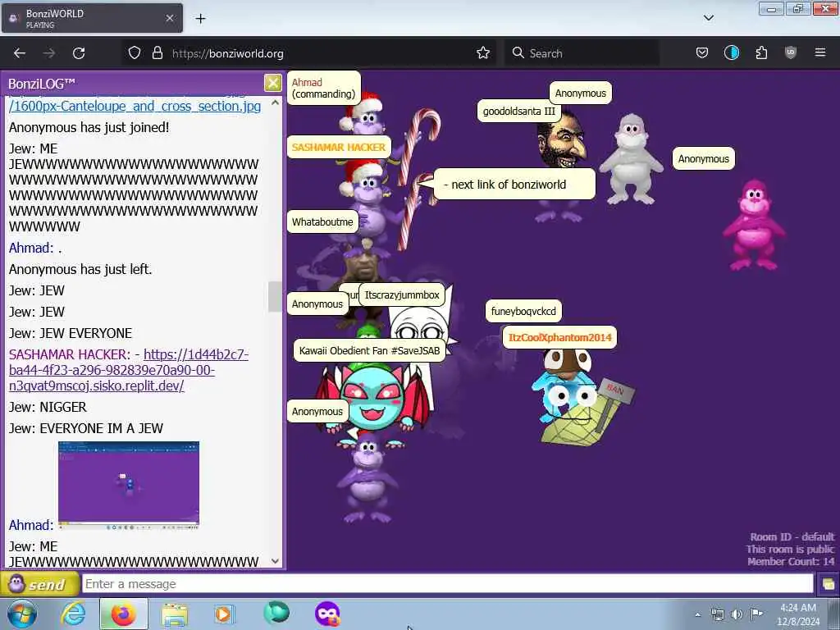
Task: Go back with the browser back arrow
Action: pos(20,53)
